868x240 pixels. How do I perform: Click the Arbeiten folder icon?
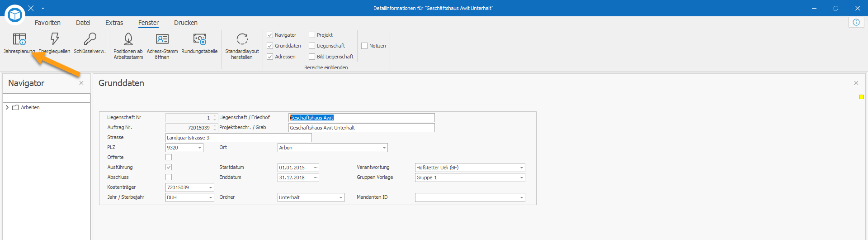pos(15,107)
